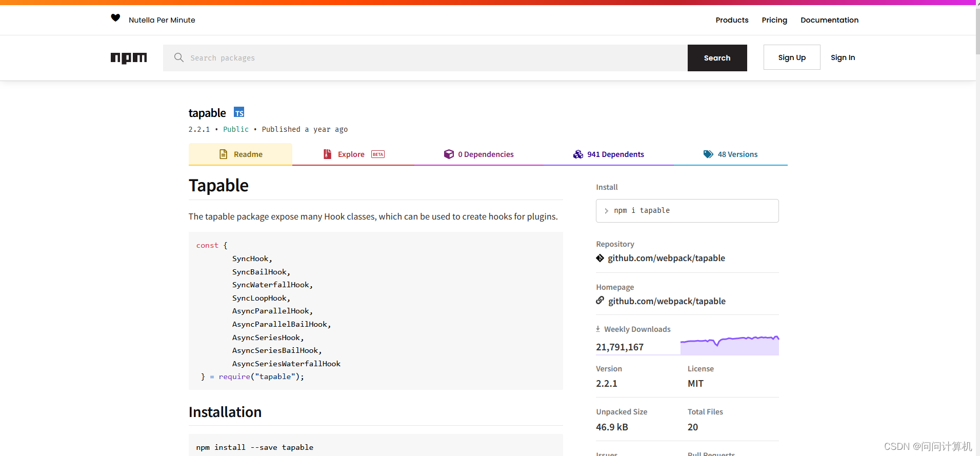This screenshot has height=456, width=980.
Task: Click the MIT license value
Action: click(x=695, y=384)
